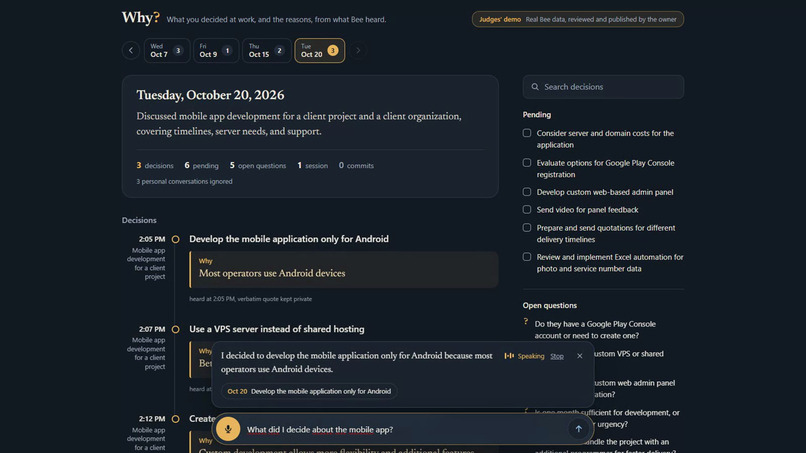Click the Search decisions field
The image size is (806, 453).
coord(603,87)
